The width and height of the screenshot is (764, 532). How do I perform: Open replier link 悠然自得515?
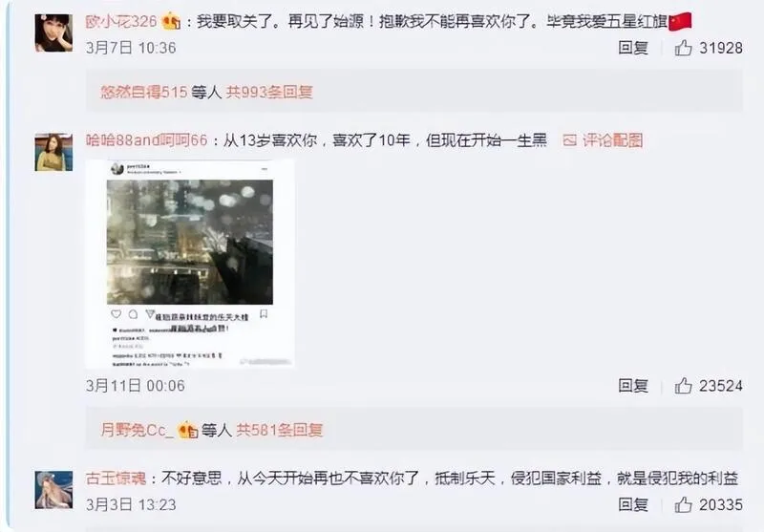(144, 92)
